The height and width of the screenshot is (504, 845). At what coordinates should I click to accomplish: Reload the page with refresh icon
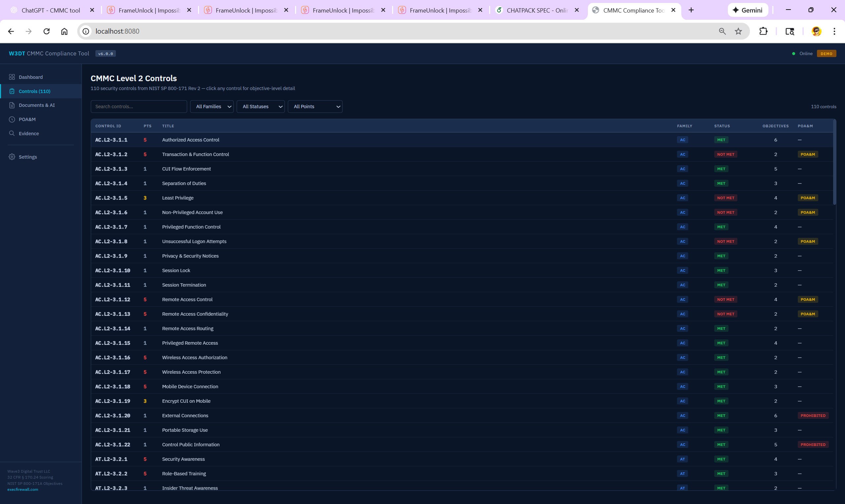(x=47, y=31)
